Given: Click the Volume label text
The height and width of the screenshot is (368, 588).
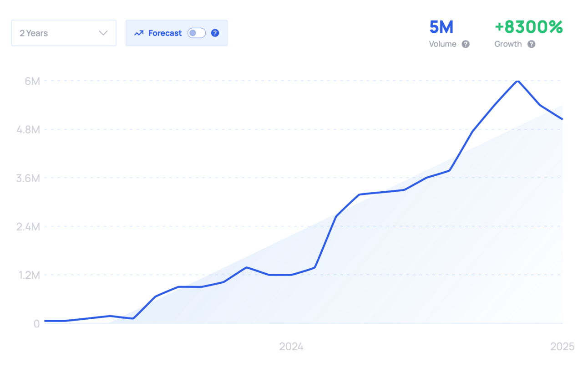Looking at the screenshot, I should point(442,44).
